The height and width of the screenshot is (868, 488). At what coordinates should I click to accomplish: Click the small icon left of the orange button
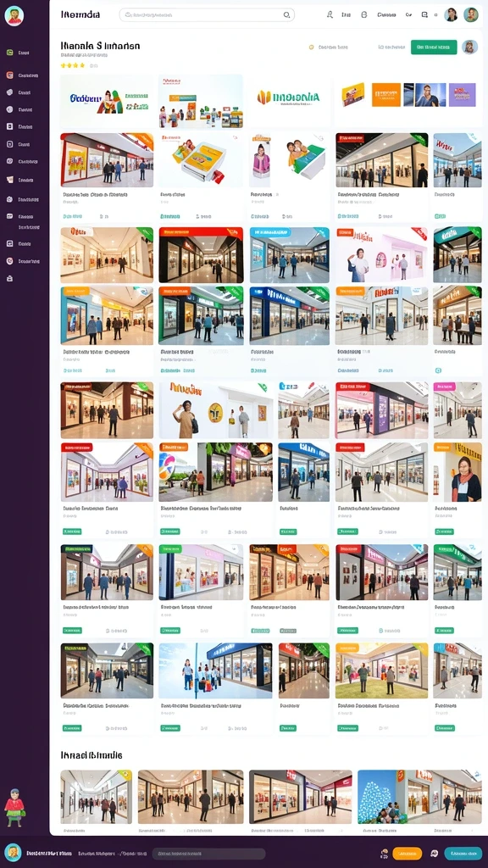click(385, 854)
